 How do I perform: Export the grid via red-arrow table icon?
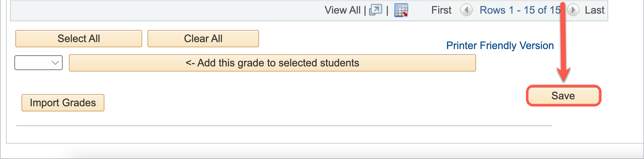tap(401, 10)
